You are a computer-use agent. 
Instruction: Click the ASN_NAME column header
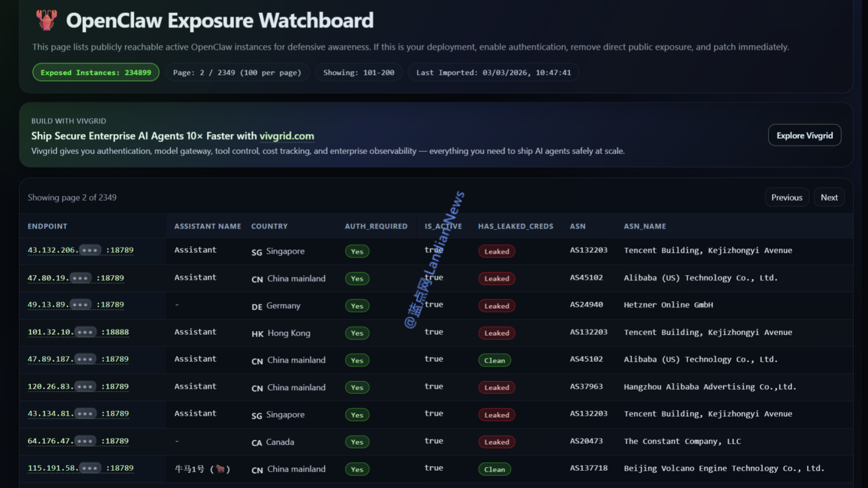tap(644, 227)
